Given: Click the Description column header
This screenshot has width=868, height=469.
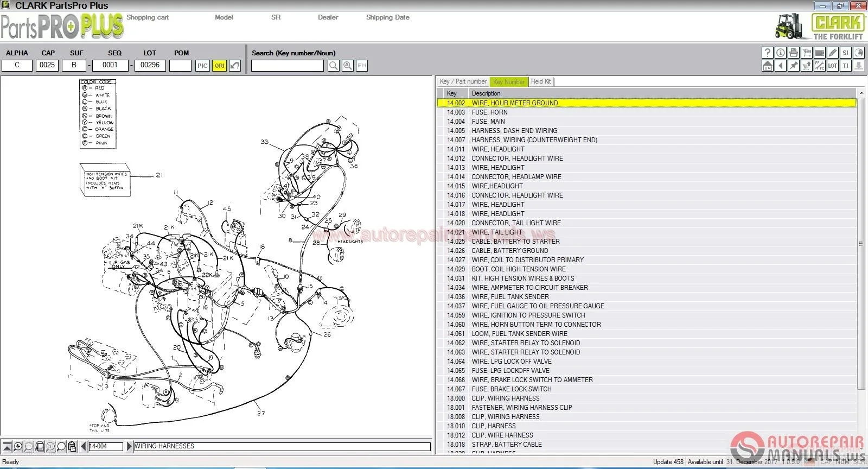Looking at the screenshot, I should (662, 93).
